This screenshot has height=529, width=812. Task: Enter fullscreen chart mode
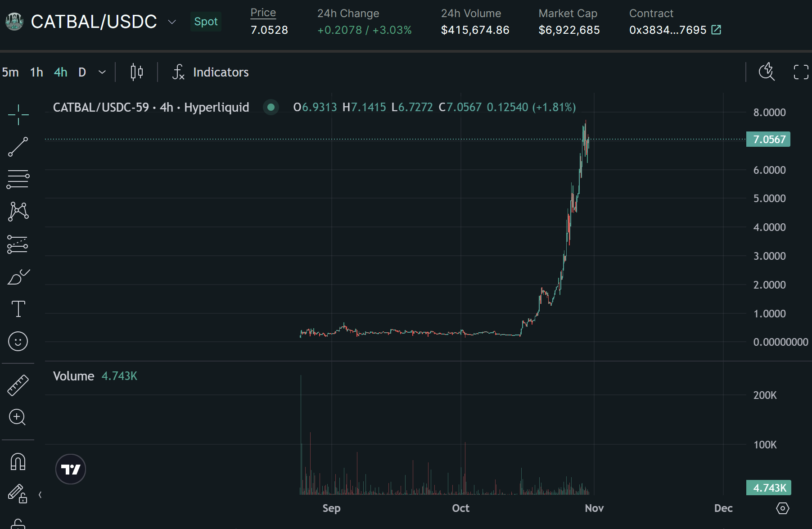pos(801,72)
